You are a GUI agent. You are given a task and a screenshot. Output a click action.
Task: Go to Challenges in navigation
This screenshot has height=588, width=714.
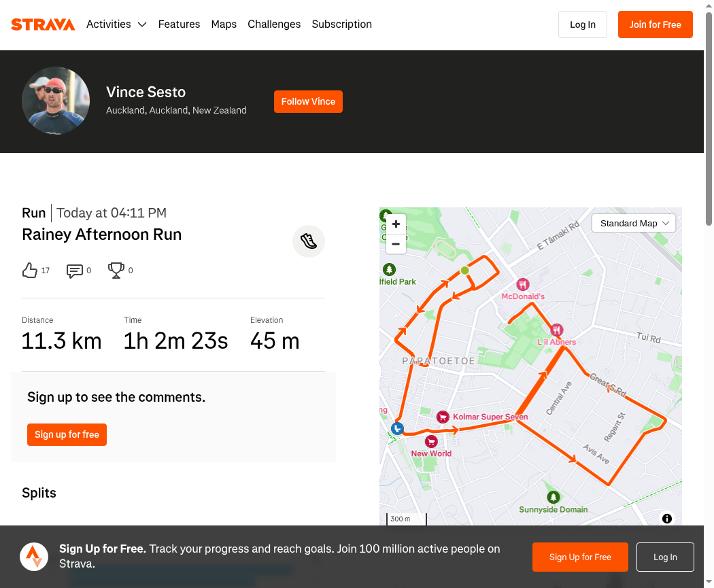coord(274,24)
